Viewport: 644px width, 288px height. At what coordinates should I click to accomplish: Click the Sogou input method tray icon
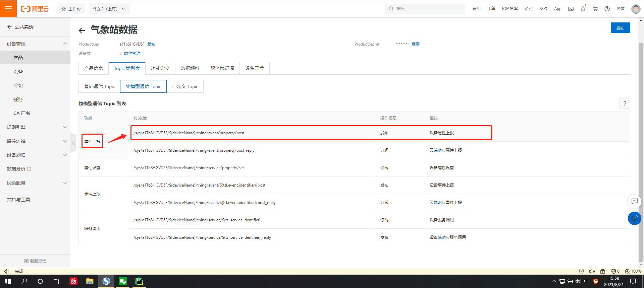click(x=596, y=281)
